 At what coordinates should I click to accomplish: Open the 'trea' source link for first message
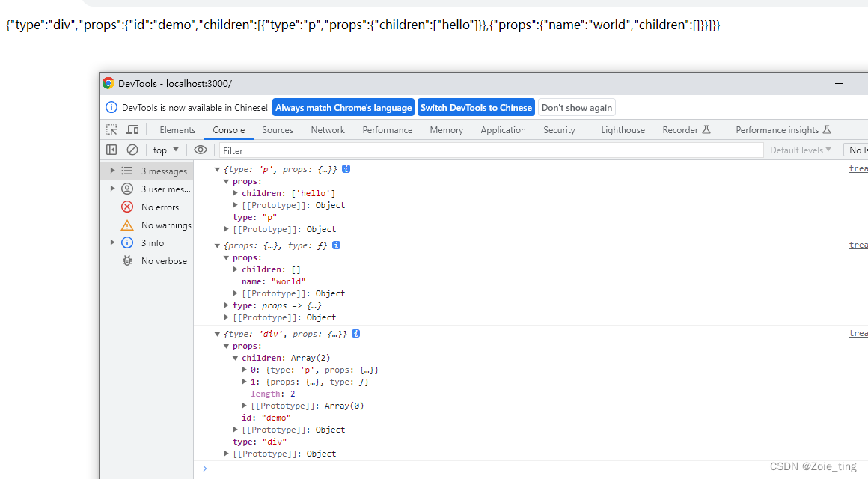[x=858, y=168]
